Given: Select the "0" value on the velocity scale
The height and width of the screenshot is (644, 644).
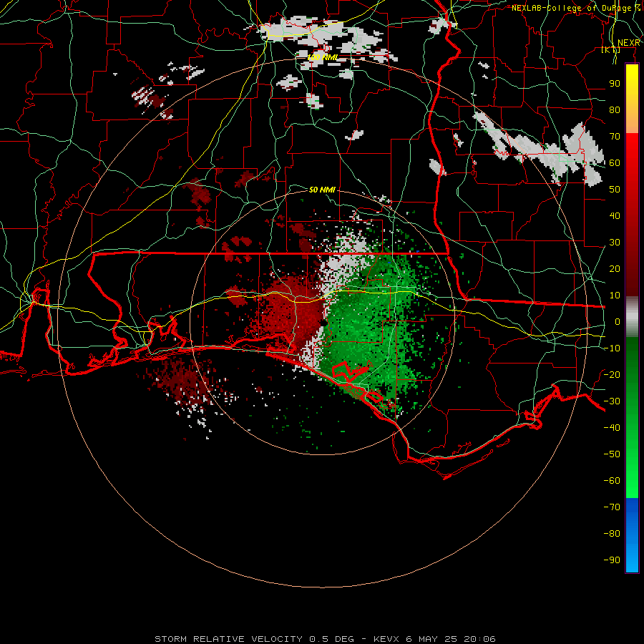Looking at the screenshot, I should point(618,321).
